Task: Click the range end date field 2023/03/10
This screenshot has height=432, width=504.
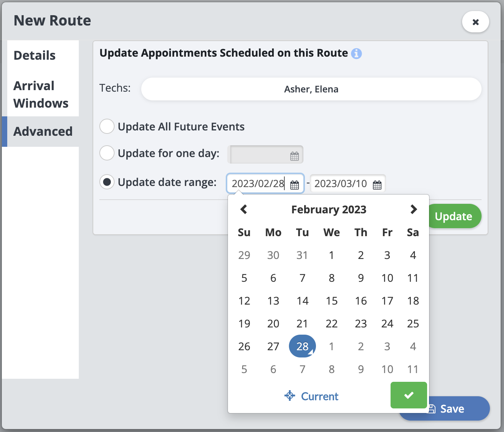Action: click(x=340, y=184)
